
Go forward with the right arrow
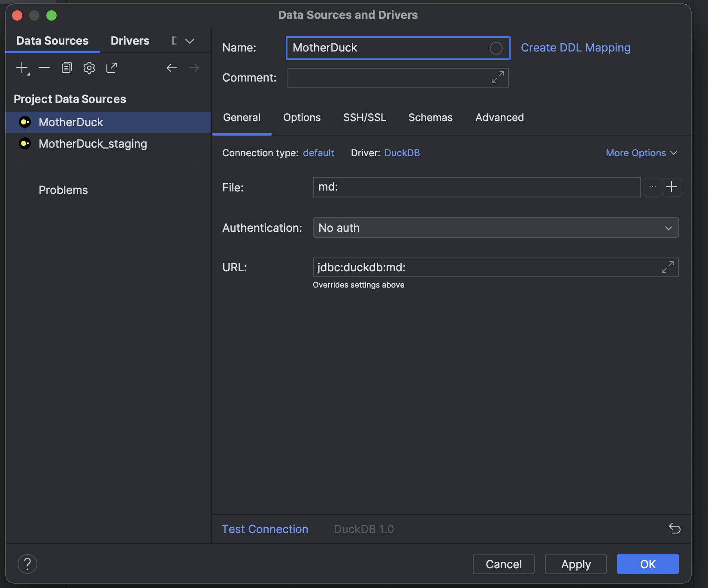(194, 68)
